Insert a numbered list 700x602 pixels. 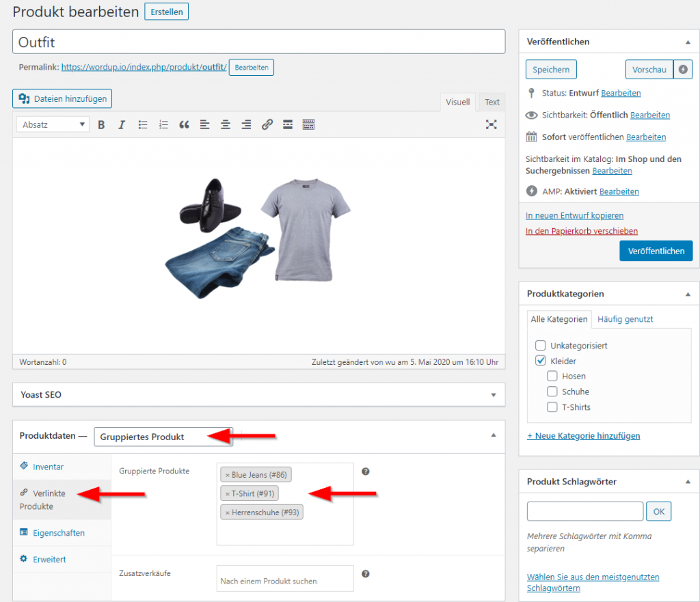coord(163,125)
